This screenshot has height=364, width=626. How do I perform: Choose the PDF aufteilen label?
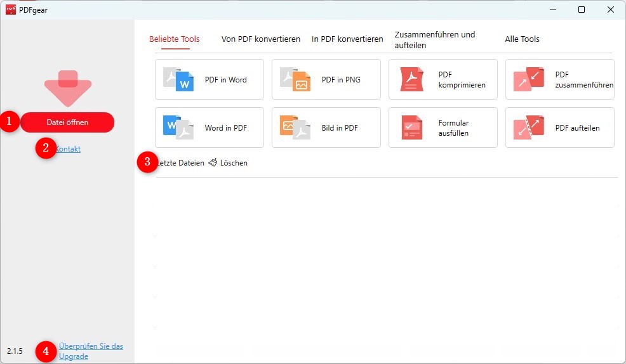pos(577,128)
